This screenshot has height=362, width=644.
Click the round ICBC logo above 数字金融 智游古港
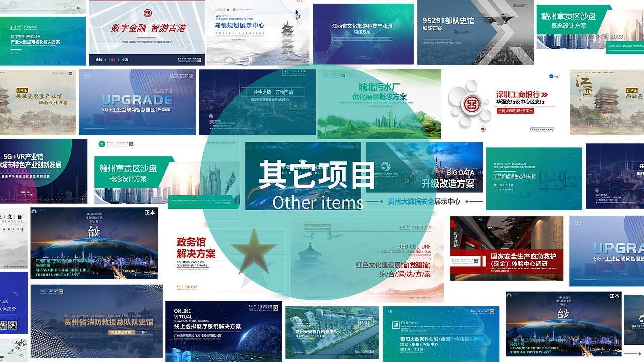(x=147, y=13)
